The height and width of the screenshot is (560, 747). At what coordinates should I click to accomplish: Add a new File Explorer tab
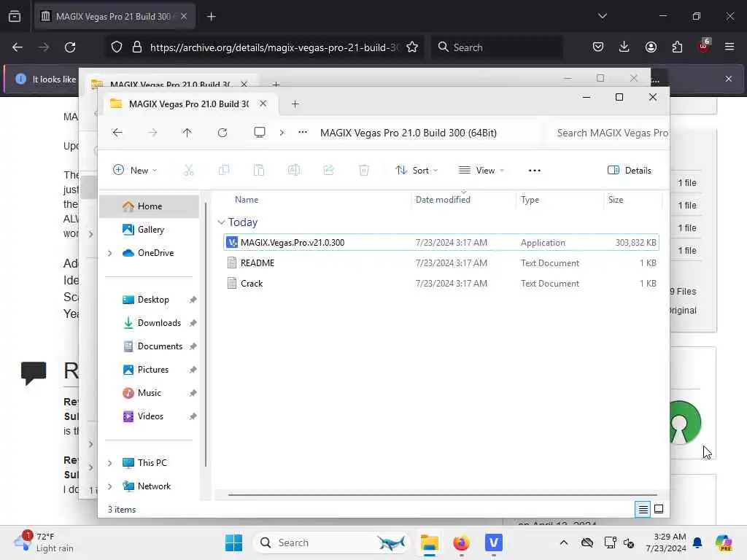pos(295,104)
